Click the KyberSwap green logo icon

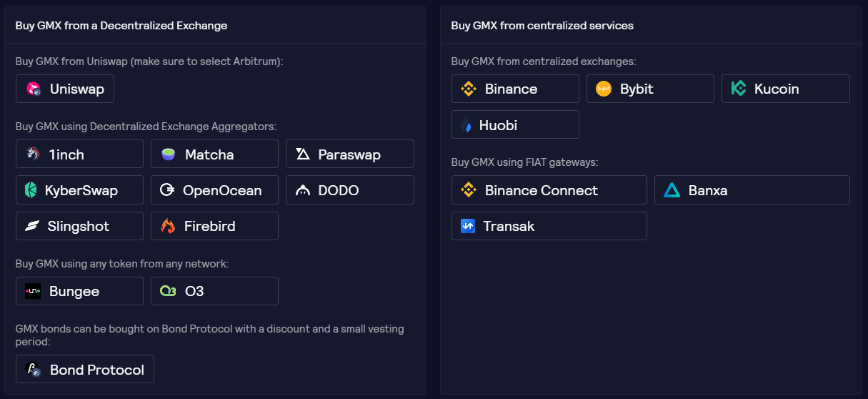pyautogui.click(x=31, y=190)
